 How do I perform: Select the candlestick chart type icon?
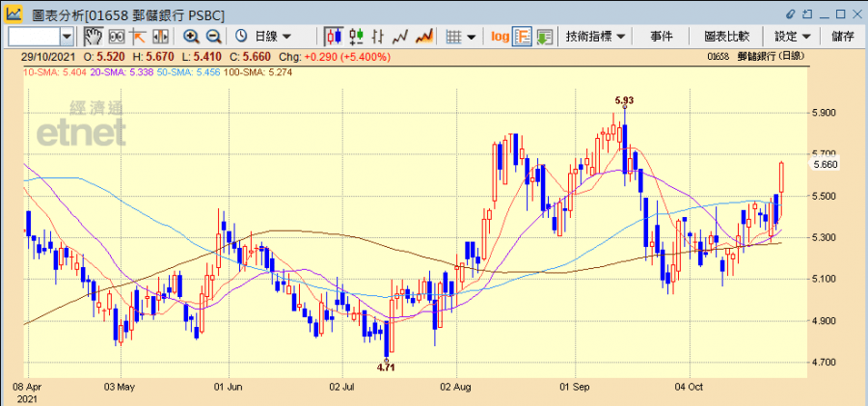point(335,36)
